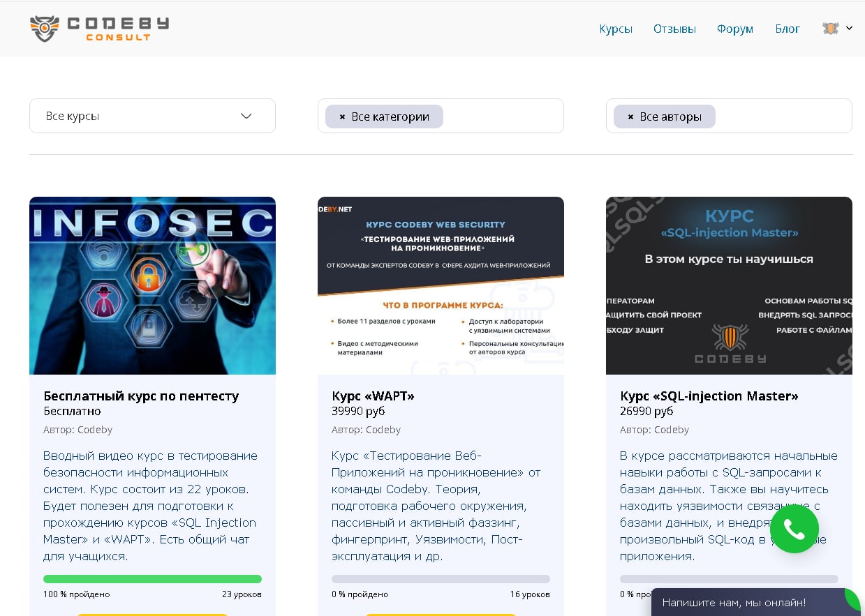The image size is (865, 616).
Task: Open the Блог page
Action: coord(788,29)
